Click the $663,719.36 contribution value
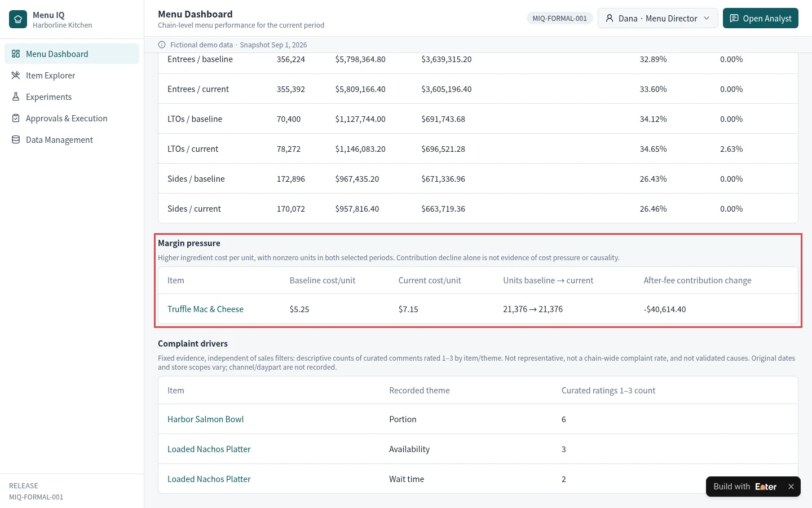This screenshot has width=812, height=508. [x=443, y=209]
